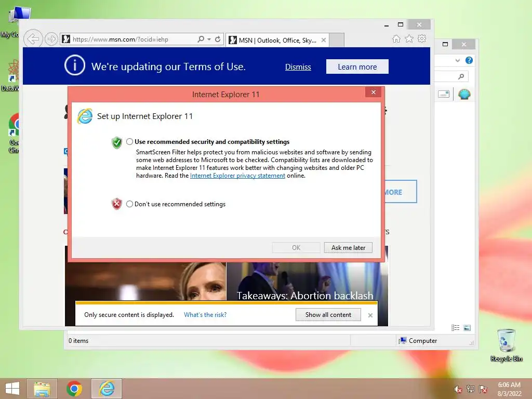Open a new blank tab
Image resolution: width=532 pixels, height=399 pixels.
pyautogui.click(x=337, y=40)
